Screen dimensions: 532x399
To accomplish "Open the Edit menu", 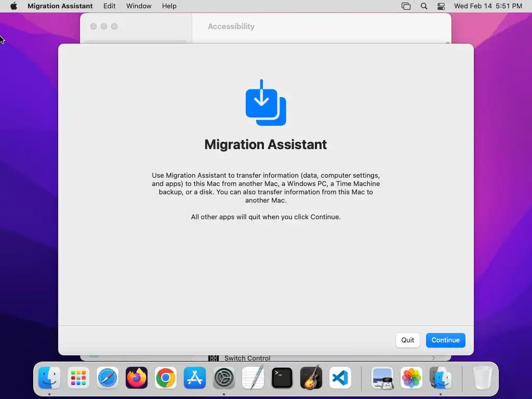I will [109, 6].
